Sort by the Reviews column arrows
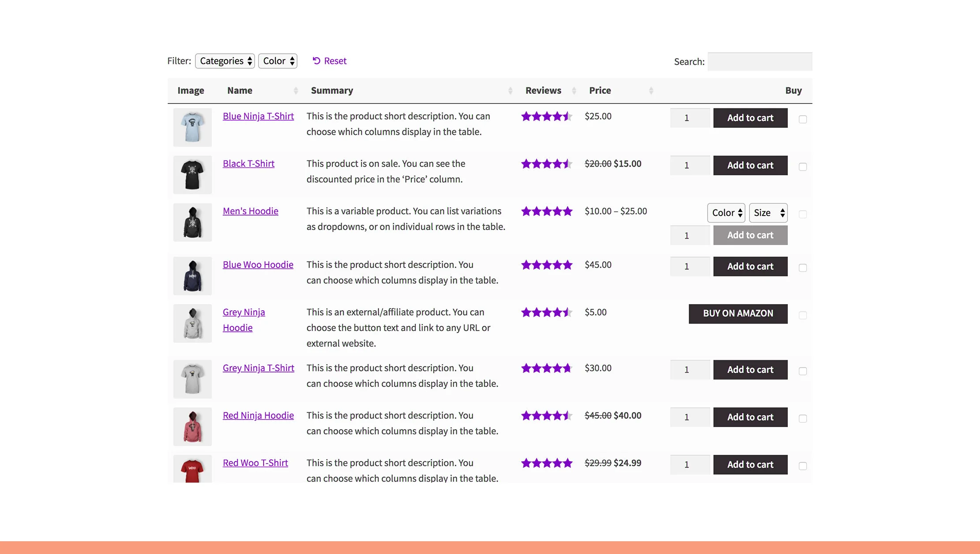Screen dimensions: 980x554 pos(574,90)
